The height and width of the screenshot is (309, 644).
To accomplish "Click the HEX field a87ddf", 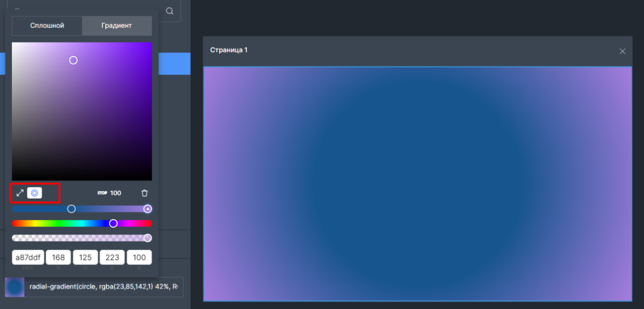I will click(28, 258).
